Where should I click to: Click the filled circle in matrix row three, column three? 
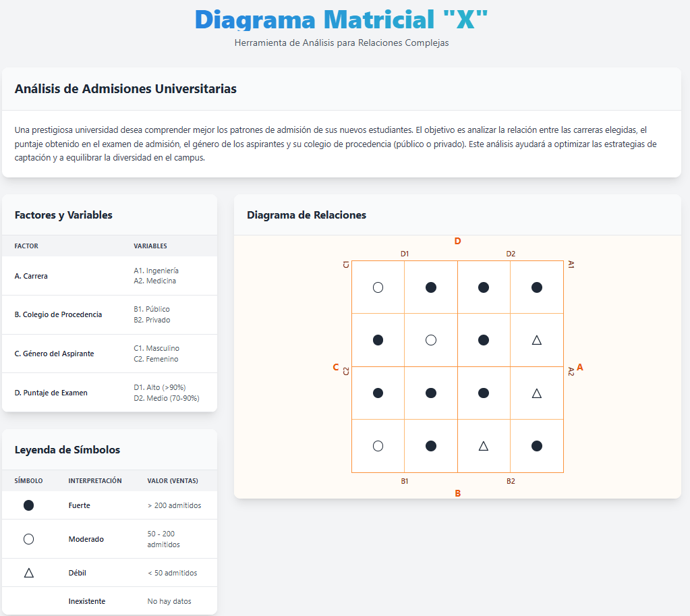(484, 393)
